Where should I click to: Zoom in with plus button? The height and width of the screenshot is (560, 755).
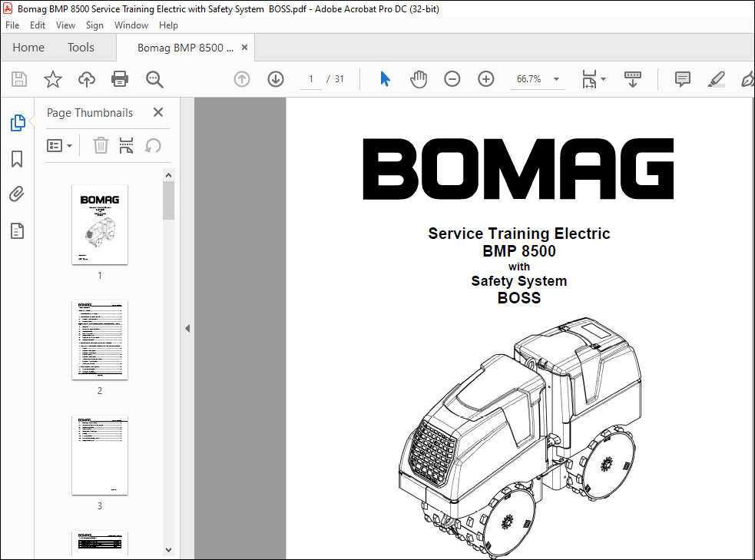click(x=486, y=79)
